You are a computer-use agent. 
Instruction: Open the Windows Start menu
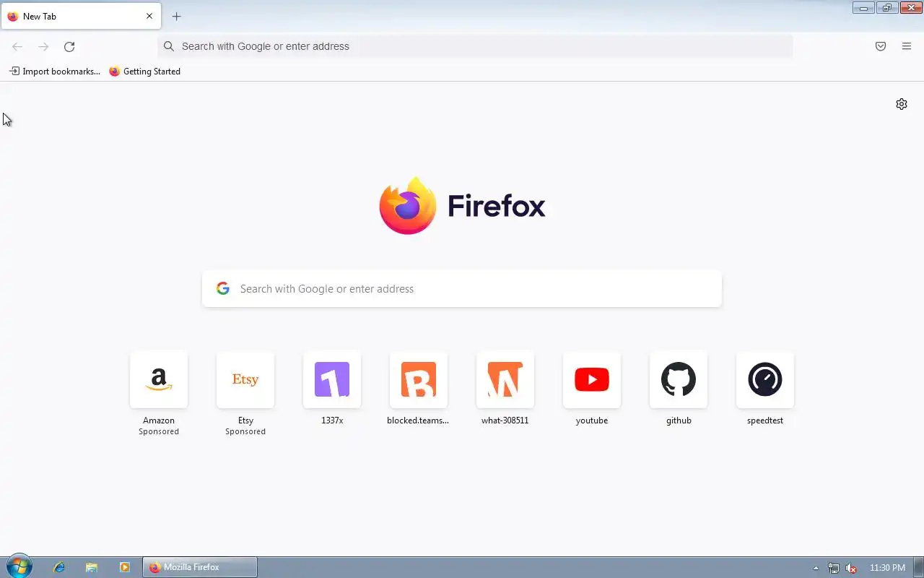[19, 566]
